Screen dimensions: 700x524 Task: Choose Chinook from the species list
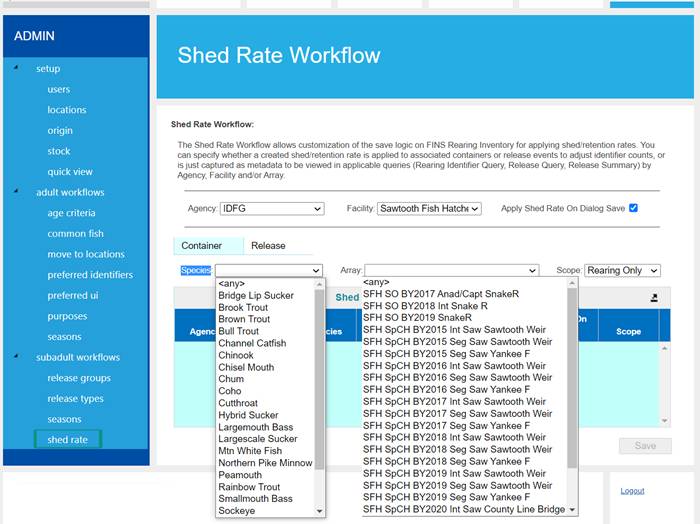point(236,355)
